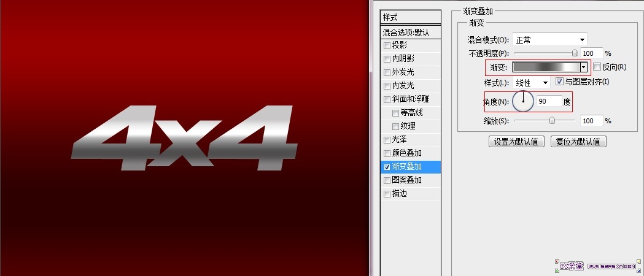
Task: Open 纹理 settings row label
Action: (x=408, y=126)
